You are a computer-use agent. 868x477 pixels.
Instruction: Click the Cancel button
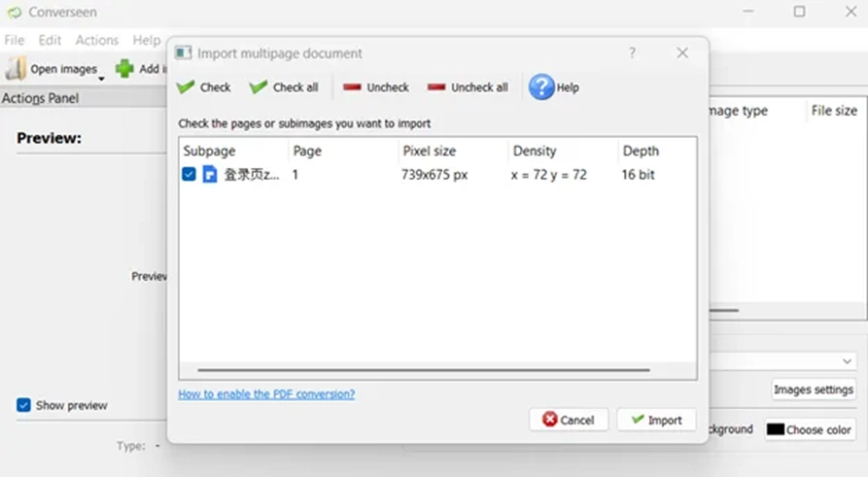(569, 420)
